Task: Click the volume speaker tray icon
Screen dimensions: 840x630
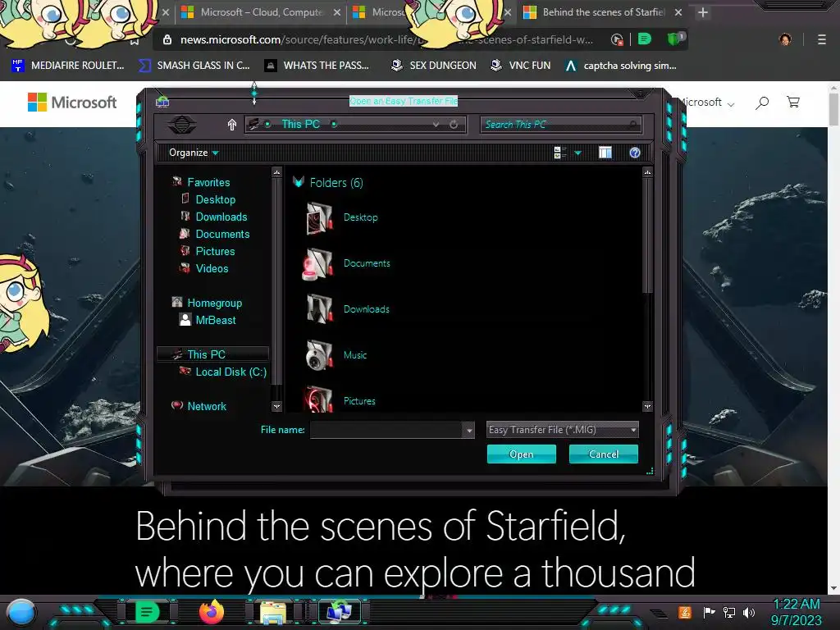Action: [749, 612]
